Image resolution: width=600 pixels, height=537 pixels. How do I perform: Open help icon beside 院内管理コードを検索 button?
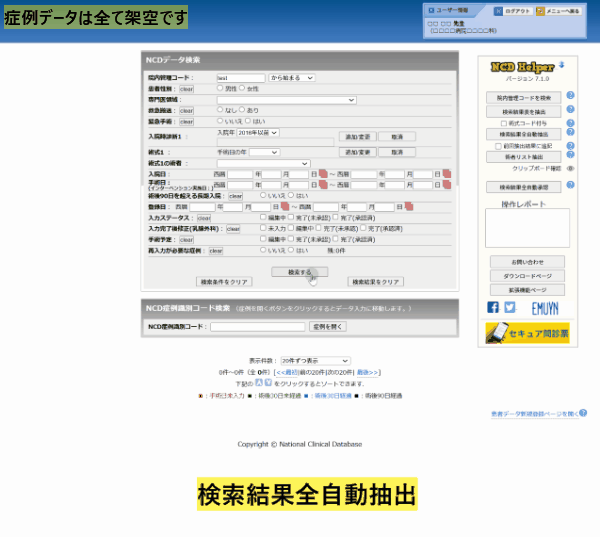[x=570, y=97]
